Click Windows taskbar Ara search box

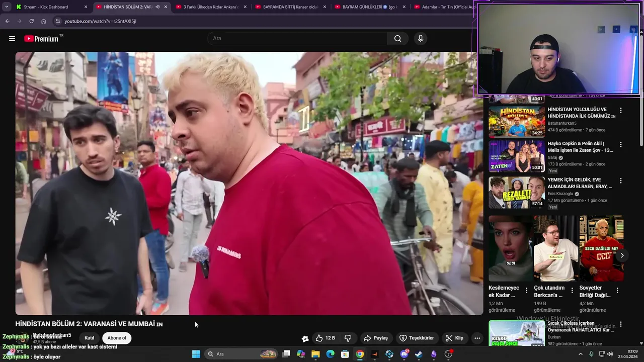tap(242, 354)
